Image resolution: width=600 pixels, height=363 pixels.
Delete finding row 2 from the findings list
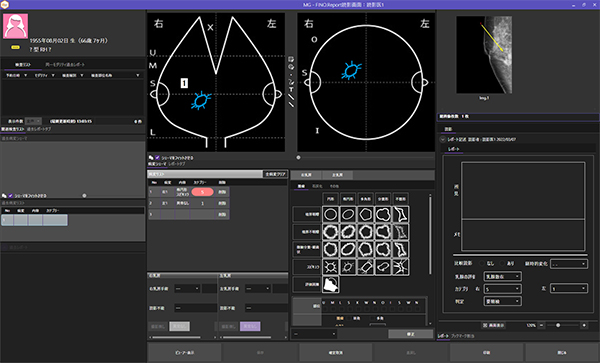click(222, 203)
